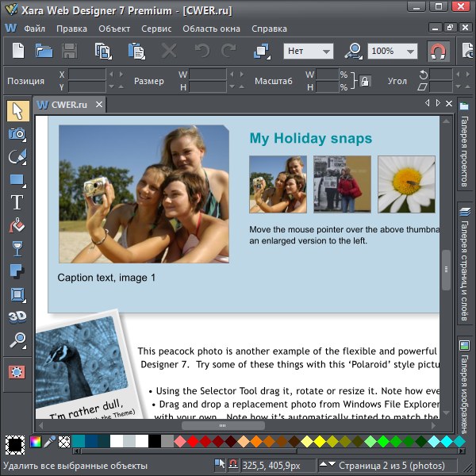Image resolution: width=476 pixels, height=476 pixels.
Task: Select the 3D extrude tool
Action: point(17,317)
